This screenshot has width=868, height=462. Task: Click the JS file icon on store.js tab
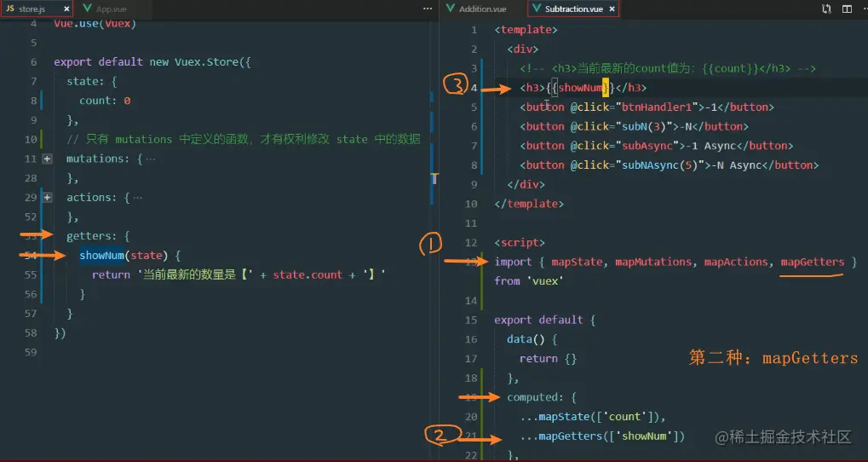(10, 9)
